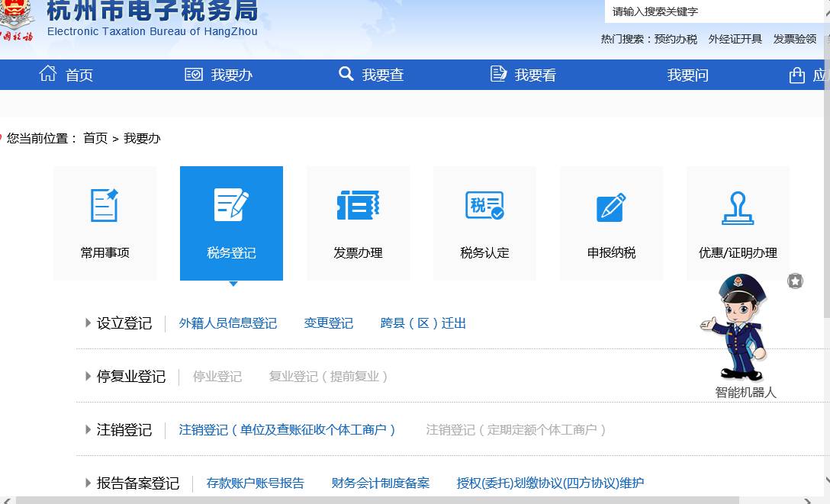Switch to the 我要问 menu
This screenshot has width=830, height=504.
tap(685, 73)
